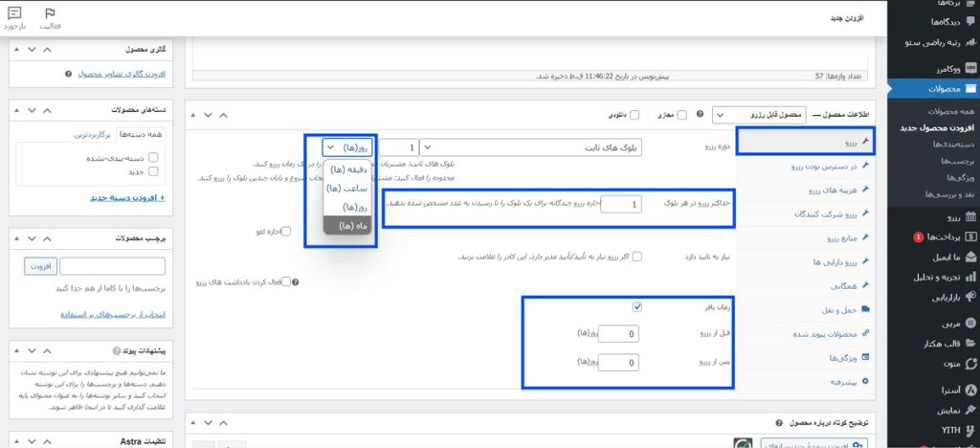Enable the نیاز به تایید دارد checkbox

pyautogui.click(x=637, y=257)
